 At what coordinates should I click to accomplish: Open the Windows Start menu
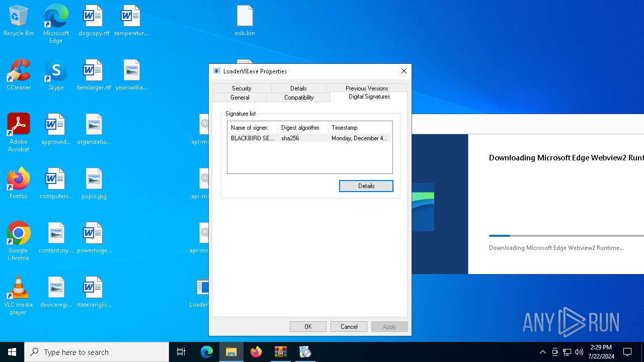pos(12,352)
